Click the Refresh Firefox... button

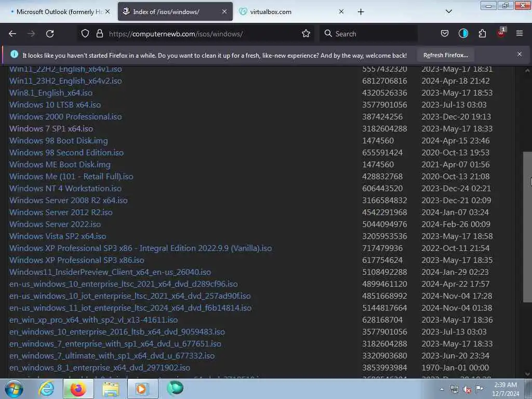[445, 55]
